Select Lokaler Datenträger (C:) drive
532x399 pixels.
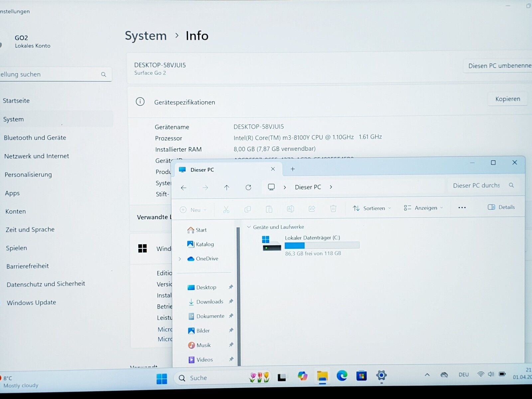tap(311, 245)
